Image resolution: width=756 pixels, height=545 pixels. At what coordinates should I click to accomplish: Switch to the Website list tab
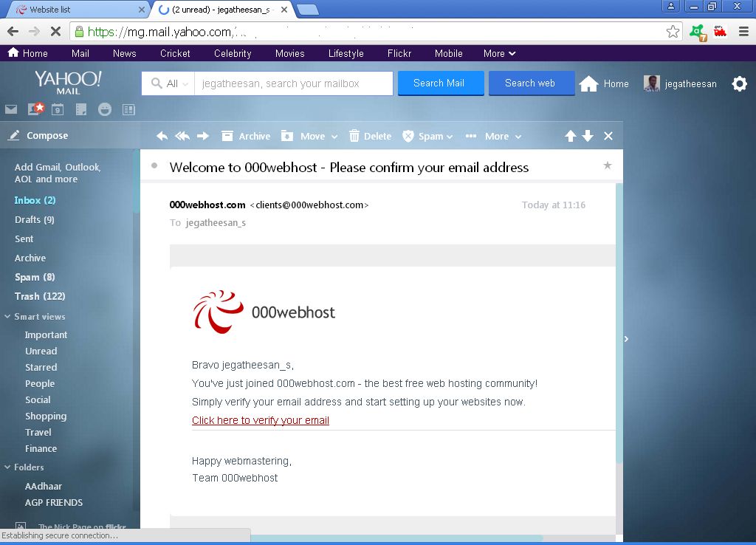click(x=77, y=10)
